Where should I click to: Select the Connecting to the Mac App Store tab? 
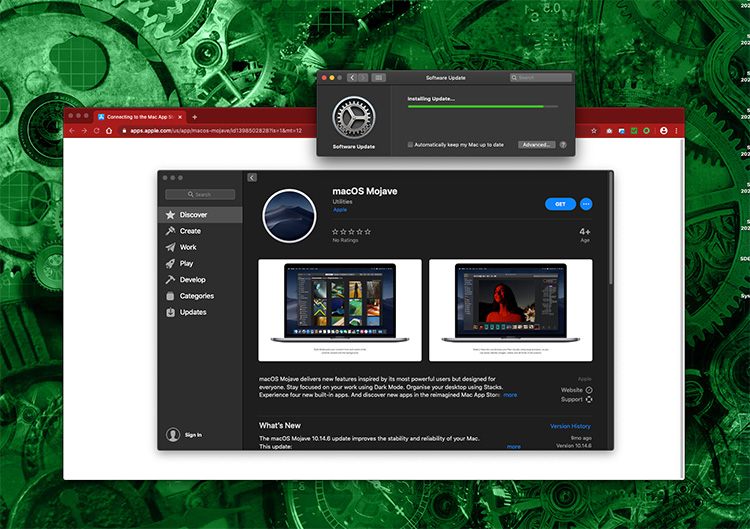tap(139, 117)
